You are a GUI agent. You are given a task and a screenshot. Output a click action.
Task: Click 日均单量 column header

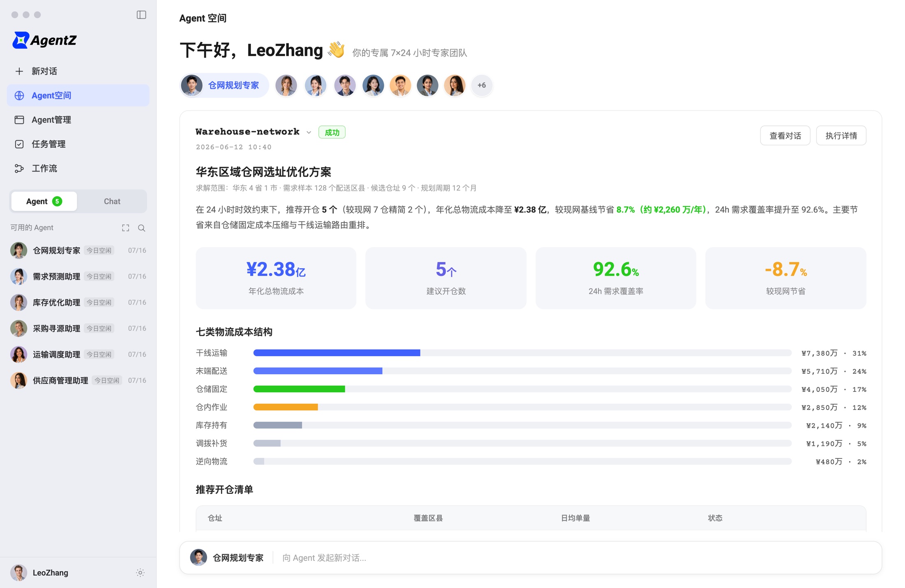click(x=575, y=518)
